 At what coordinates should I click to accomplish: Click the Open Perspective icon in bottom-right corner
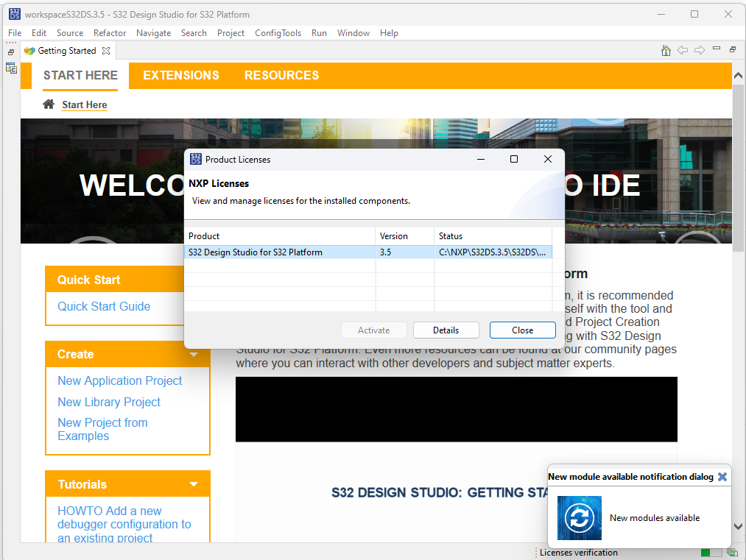(x=732, y=552)
